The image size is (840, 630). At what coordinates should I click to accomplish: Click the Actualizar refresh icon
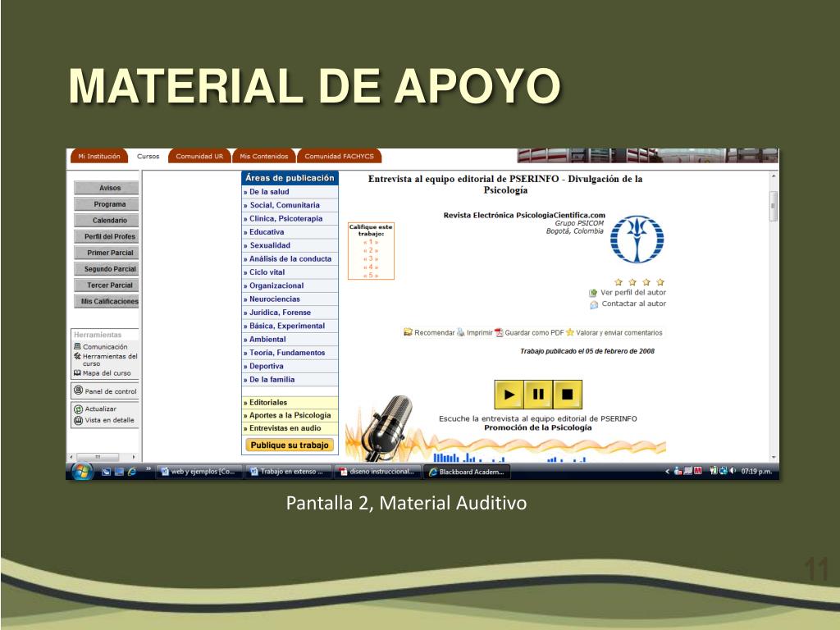(78, 409)
